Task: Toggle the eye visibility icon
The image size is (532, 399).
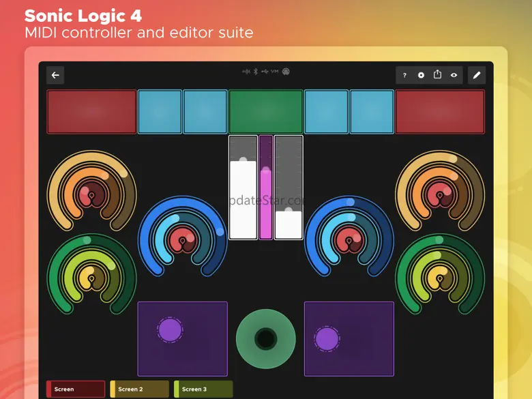Action: tap(454, 75)
